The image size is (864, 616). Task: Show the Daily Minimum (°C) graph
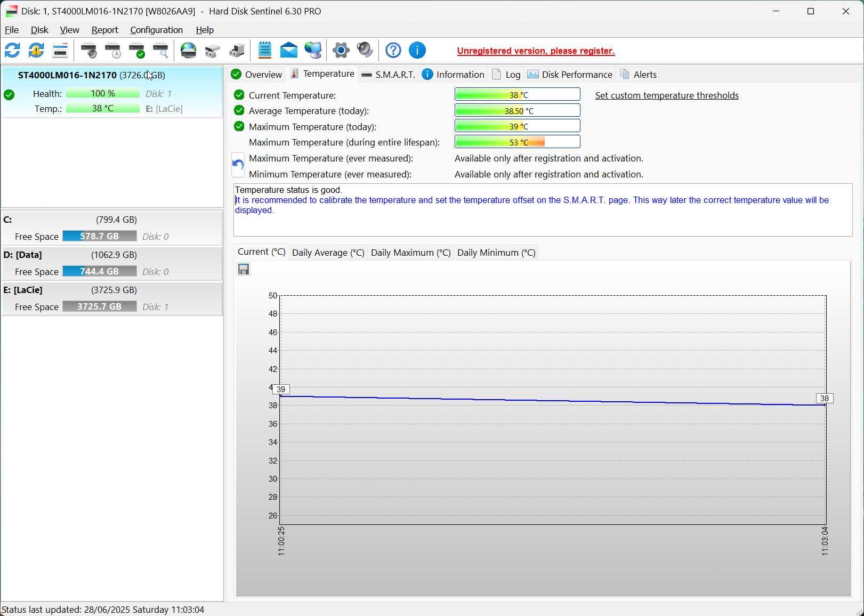click(x=496, y=253)
